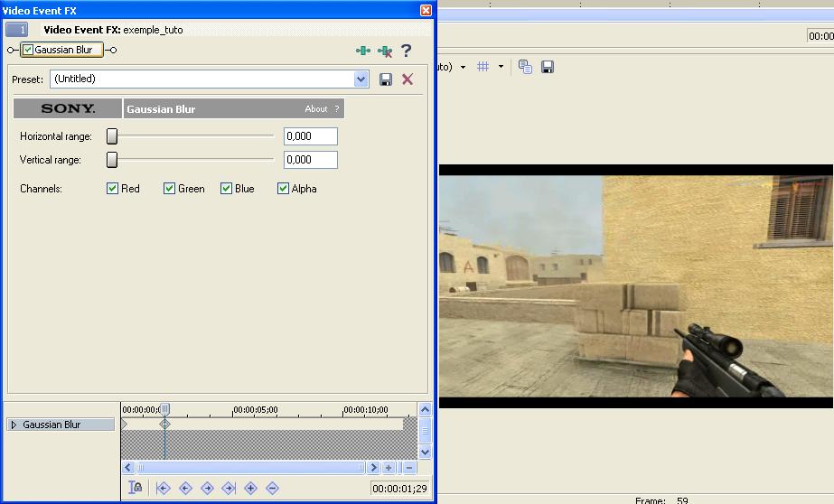
Task: Create a new keyframe with plus diamond
Action: 250,488
